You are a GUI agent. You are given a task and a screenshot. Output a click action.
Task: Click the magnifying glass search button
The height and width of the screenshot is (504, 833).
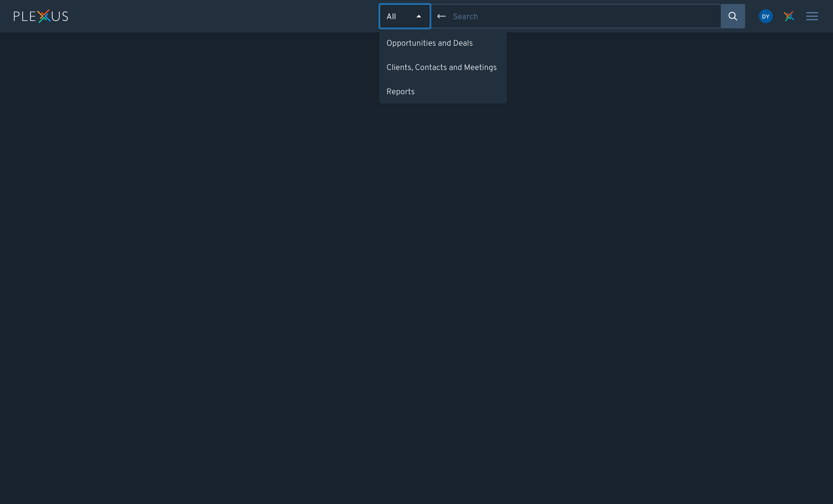[x=733, y=16]
